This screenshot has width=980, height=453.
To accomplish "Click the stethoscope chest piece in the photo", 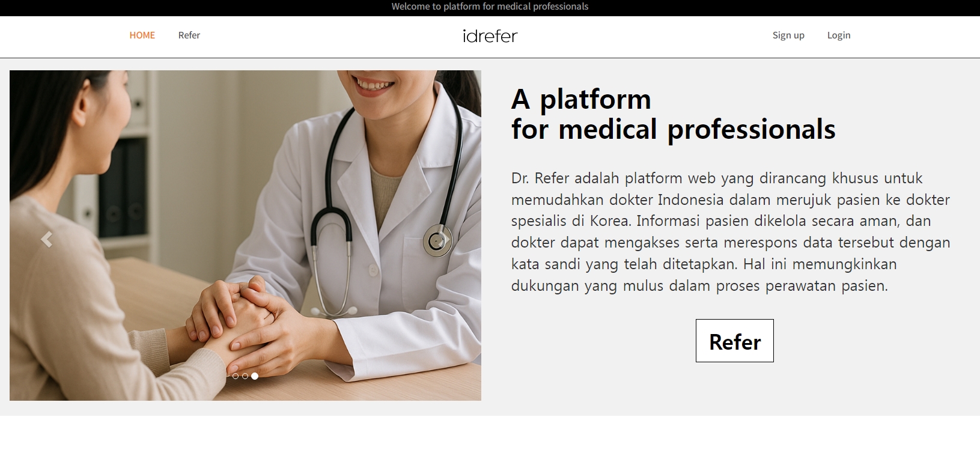I will [437, 240].
